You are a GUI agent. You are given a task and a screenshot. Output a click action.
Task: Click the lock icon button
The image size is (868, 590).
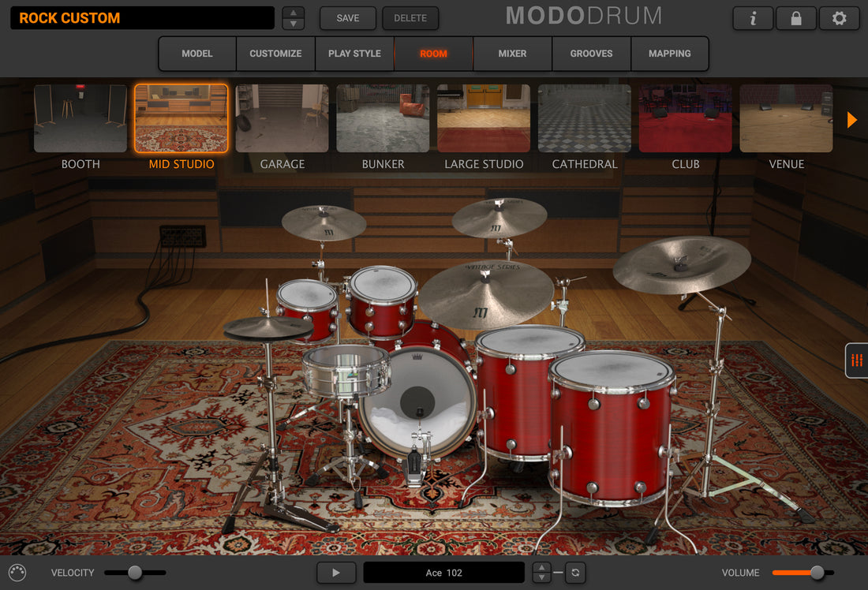click(796, 18)
